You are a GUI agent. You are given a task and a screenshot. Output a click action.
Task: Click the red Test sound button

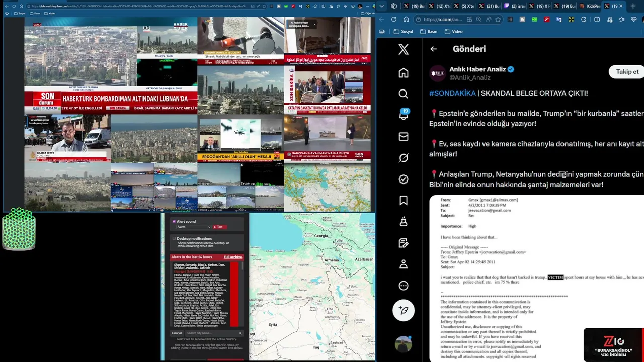[x=219, y=227]
